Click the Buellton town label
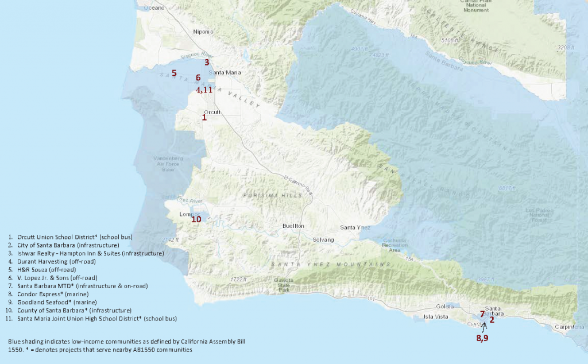The height and width of the screenshot is (364, 588). coord(293,226)
